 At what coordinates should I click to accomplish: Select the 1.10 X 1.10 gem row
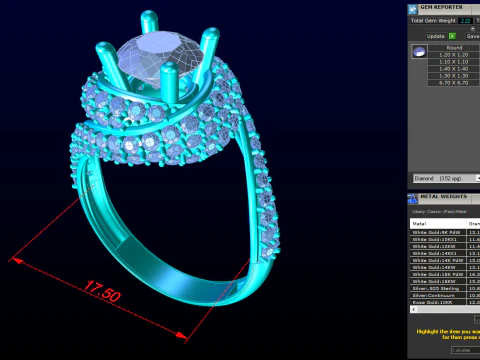point(454,62)
